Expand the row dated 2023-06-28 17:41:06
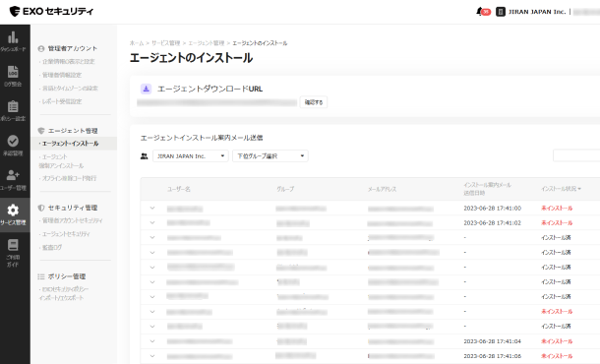 coord(152,356)
